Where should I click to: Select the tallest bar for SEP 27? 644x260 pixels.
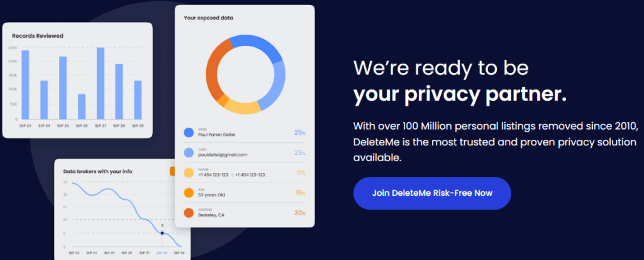tap(100, 83)
